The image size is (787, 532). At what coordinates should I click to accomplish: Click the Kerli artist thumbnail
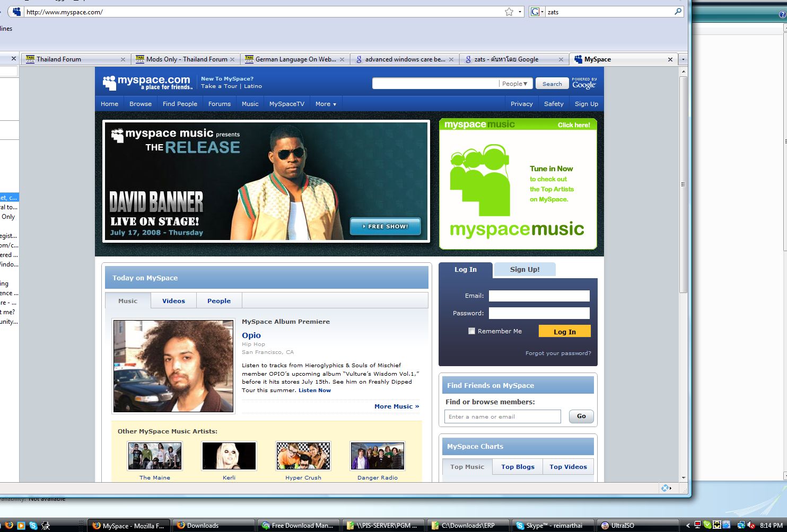click(229, 456)
